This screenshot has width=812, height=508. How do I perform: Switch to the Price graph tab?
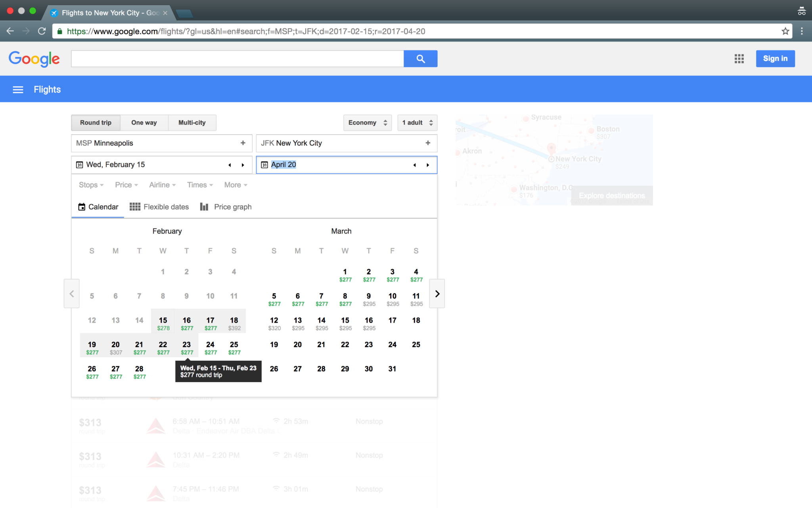(x=226, y=207)
